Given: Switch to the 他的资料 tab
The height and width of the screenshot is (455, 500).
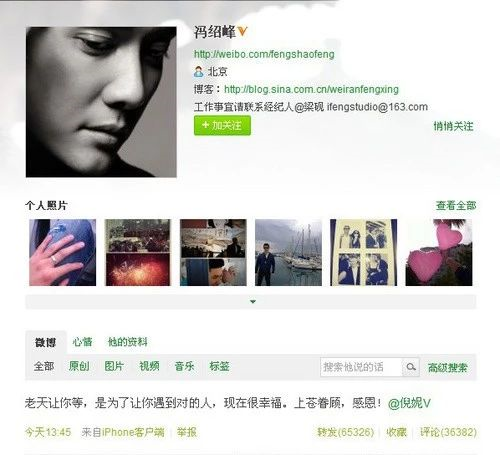Looking at the screenshot, I should point(128,342).
